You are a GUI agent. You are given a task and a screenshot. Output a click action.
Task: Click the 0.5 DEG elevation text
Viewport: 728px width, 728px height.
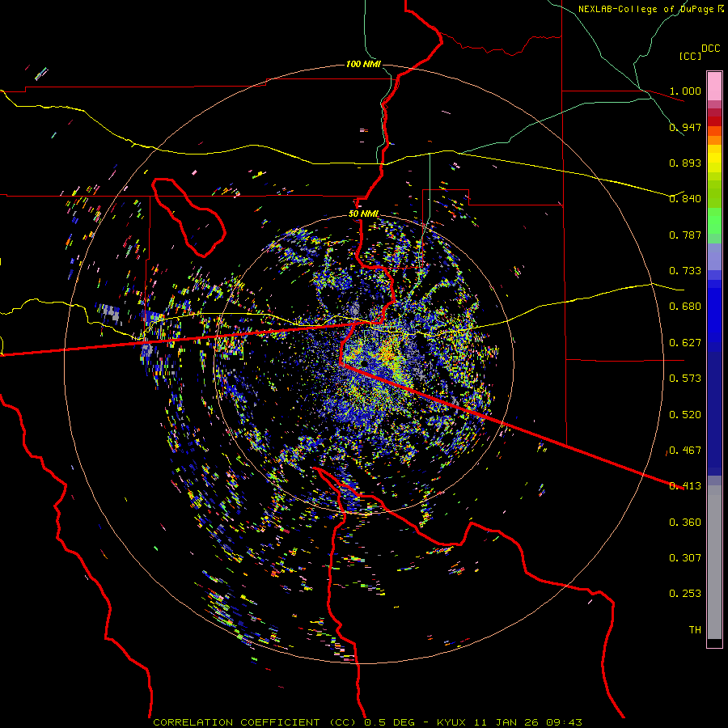[x=392, y=722]
